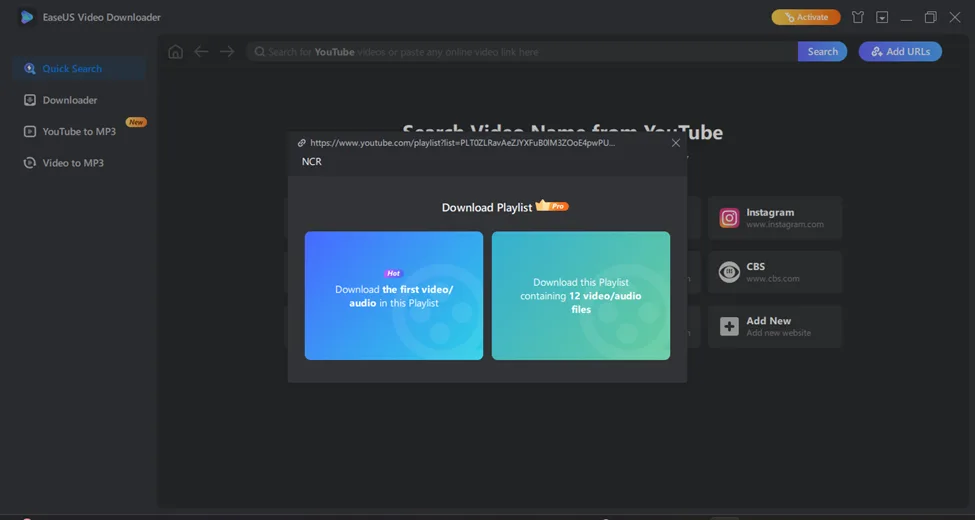The width and height of the screenshot is (975, 520).
Task: Switch to YouTube to MP3 page
Action: [x=79, y=131]
